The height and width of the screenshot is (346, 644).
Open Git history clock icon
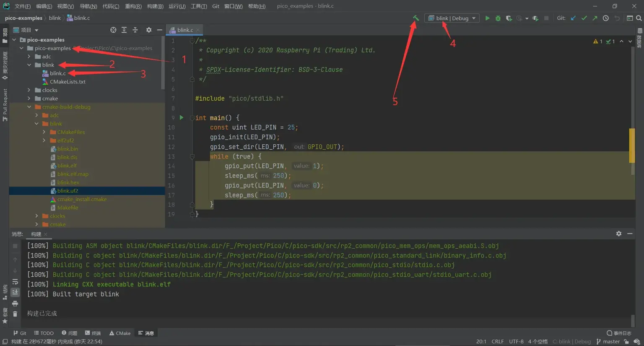click(x=606, y=18)
